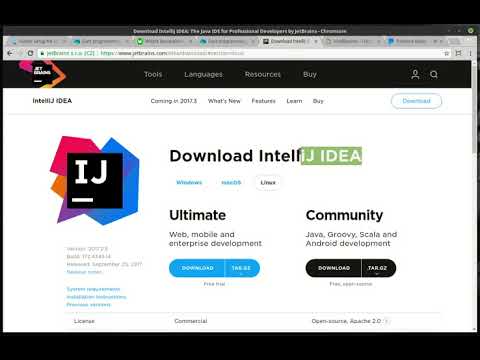The width and height of the screenshot is (480, 360).
Task: Switch to the tab with the green icon
Action: pyautogui.click(x=164, y=42)
